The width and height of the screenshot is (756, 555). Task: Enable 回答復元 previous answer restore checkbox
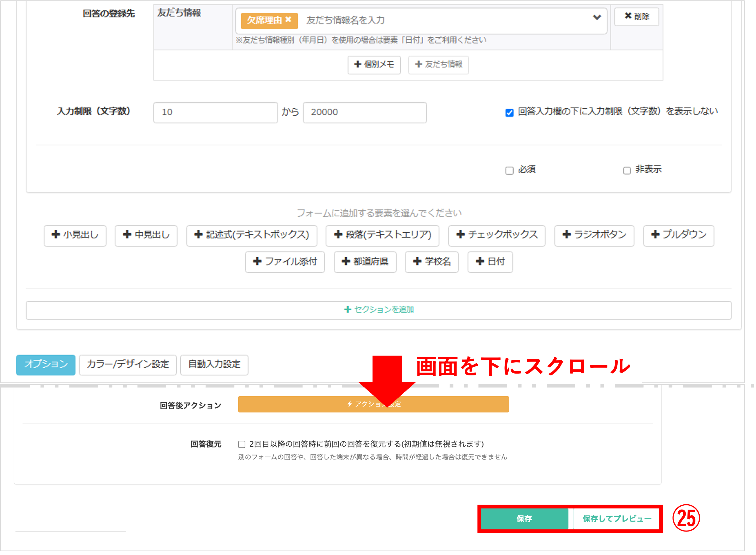click(x=241, y=445)
